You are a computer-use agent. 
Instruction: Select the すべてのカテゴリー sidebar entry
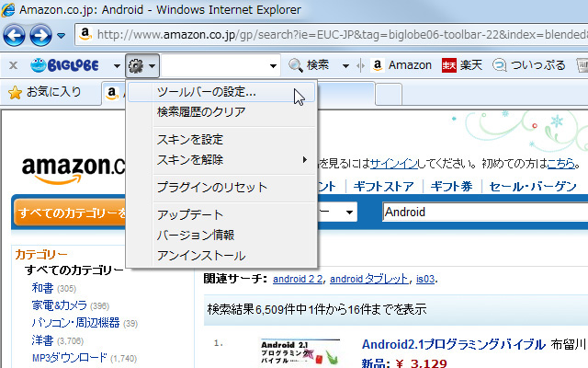(73, 270)
